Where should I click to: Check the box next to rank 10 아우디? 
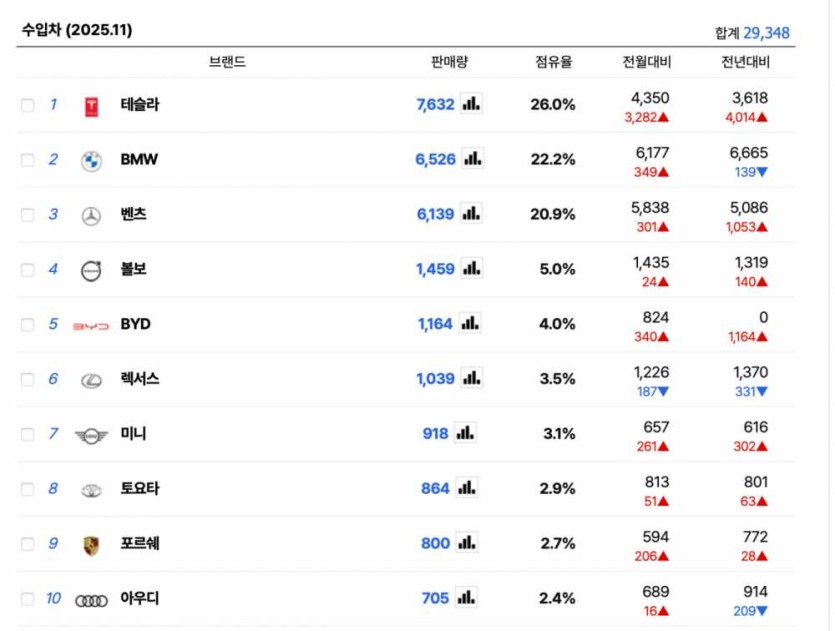coord(28,599)
